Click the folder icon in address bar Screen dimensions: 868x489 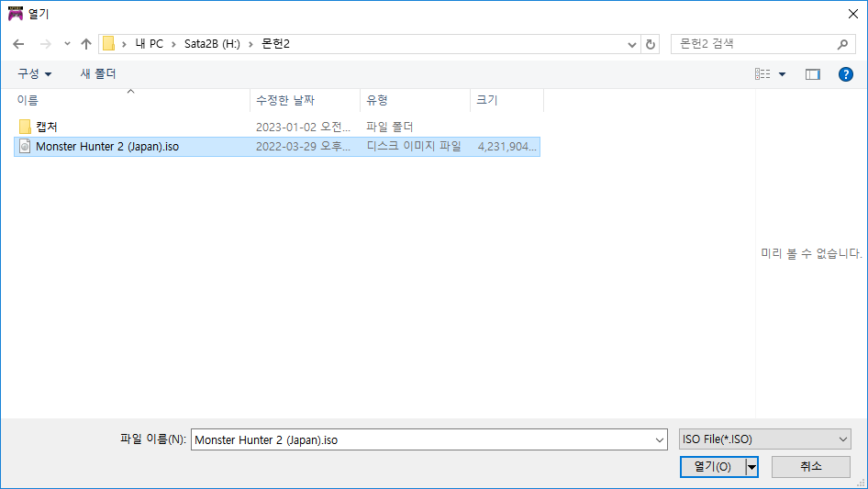[x=108, y=44]
